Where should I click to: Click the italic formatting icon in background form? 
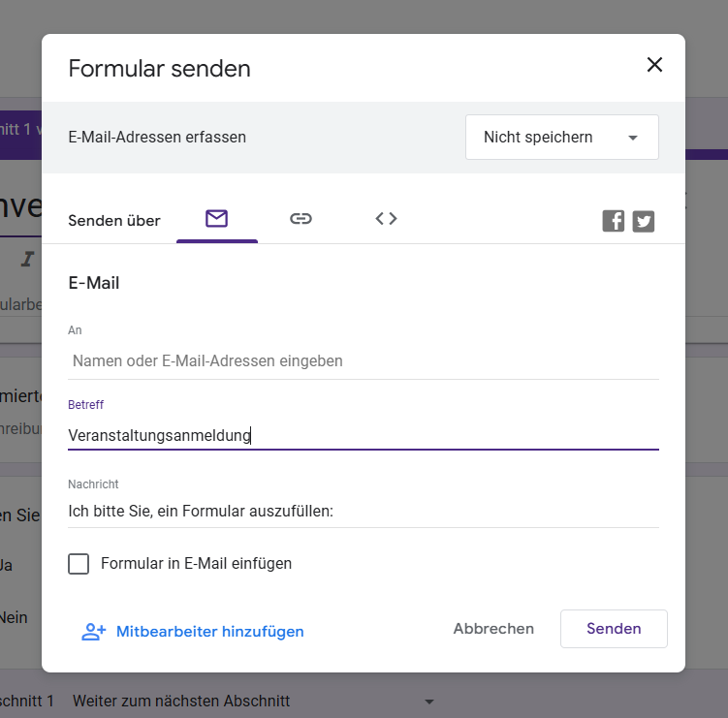[x=27, y=259]
